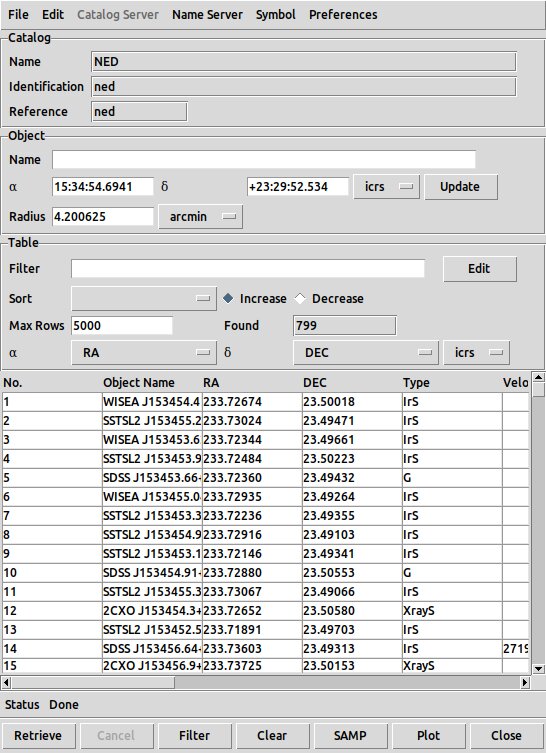Click the declination field +23:29:52.534

pyautogui.click(x=298, y=186)
